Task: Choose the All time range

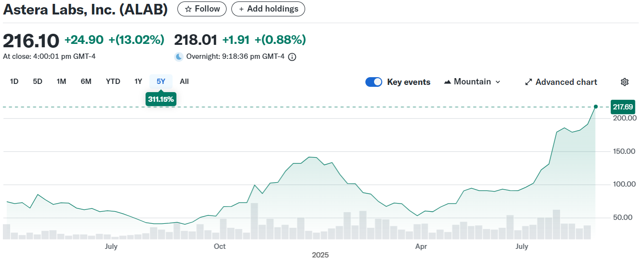Action: pos(184,82)
